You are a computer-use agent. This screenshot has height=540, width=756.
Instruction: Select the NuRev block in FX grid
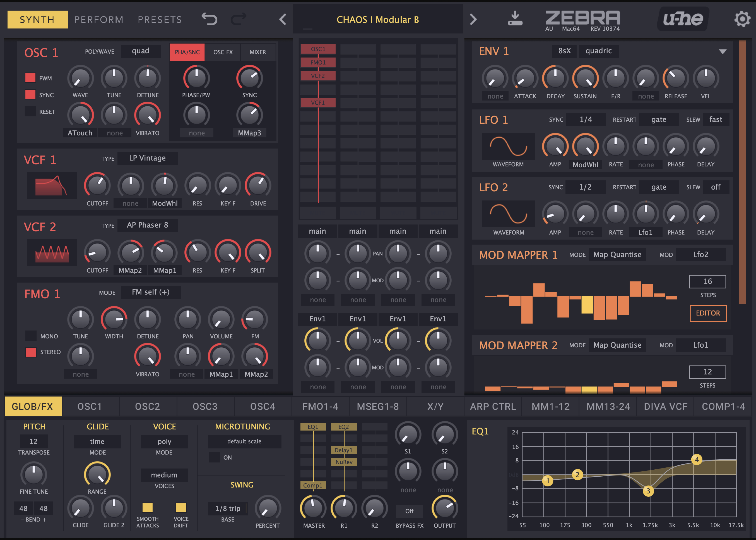click(x=344, y=462)
